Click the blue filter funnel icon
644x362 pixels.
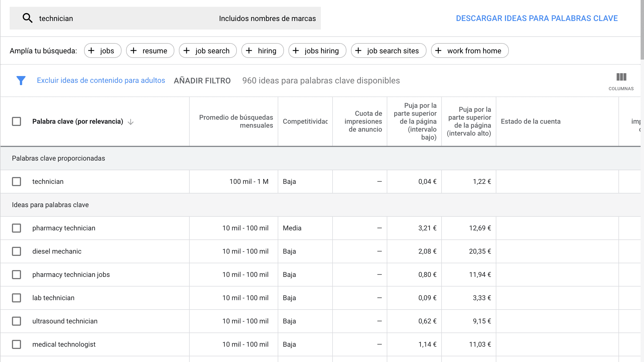(21, 81)
